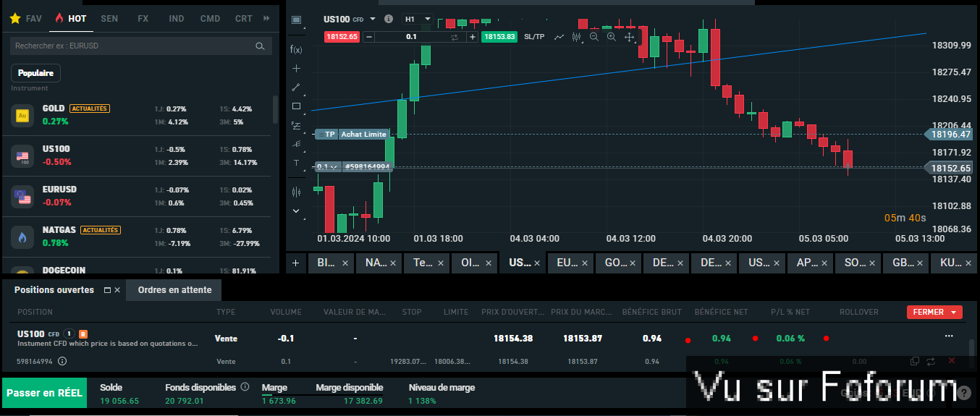Image resolution: width=980 pixels, height=416 pixels.
Task: Select the rectangle shape tool
Action: point(296,106)
